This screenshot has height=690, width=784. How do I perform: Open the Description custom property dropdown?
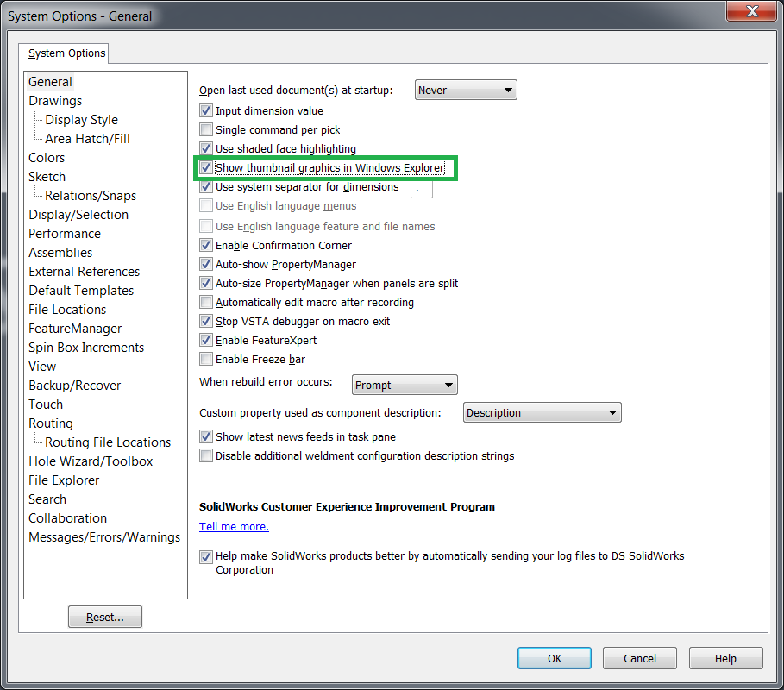tap(542, 412)
